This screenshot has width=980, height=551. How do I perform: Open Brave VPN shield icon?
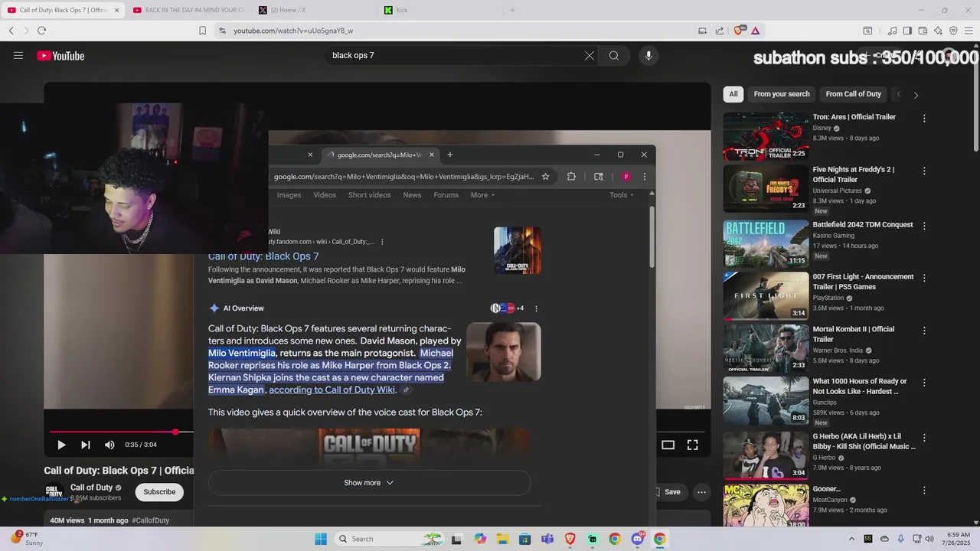tap(953, 31)
